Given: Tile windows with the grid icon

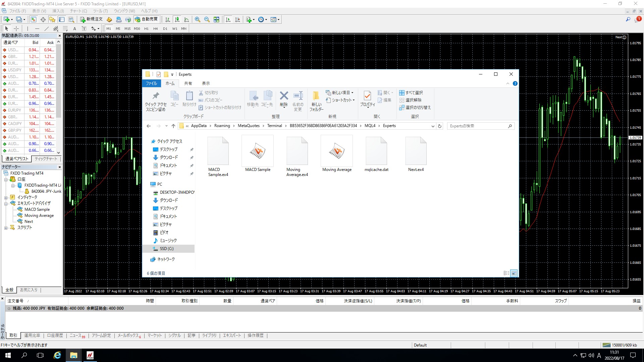Looking at the screenshot, I should [216, 19].
